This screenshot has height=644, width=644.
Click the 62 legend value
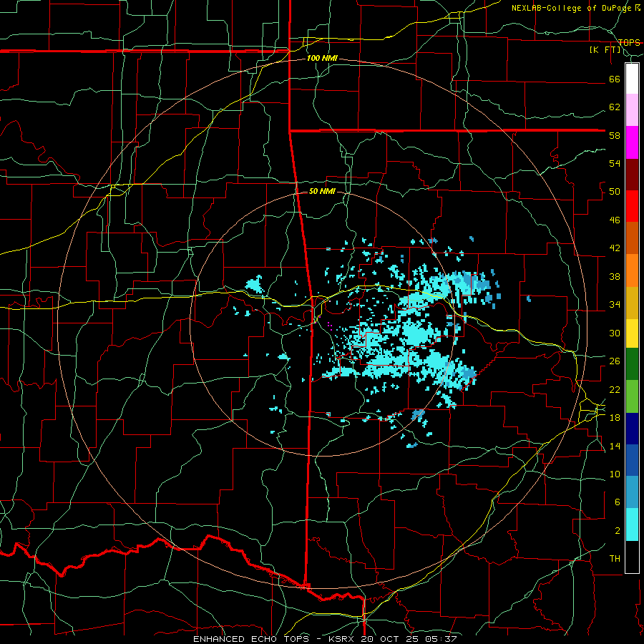point(615,107)
